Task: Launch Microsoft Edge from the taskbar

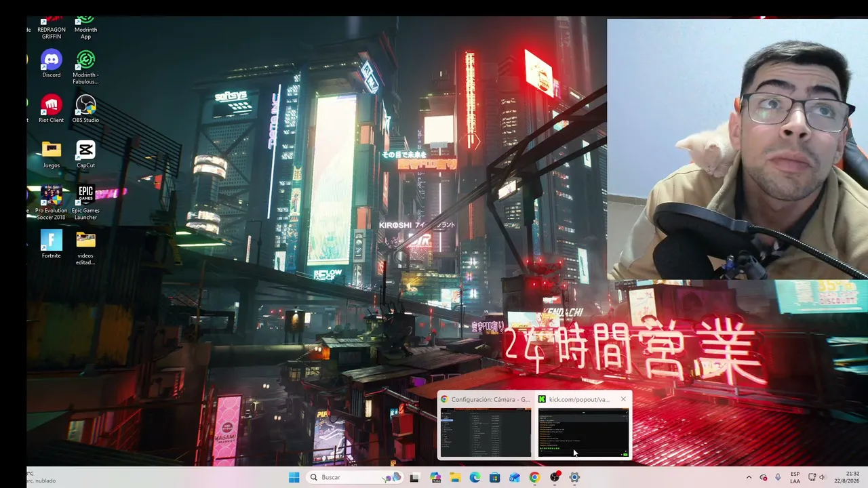Action: click(x=475, y=477)
